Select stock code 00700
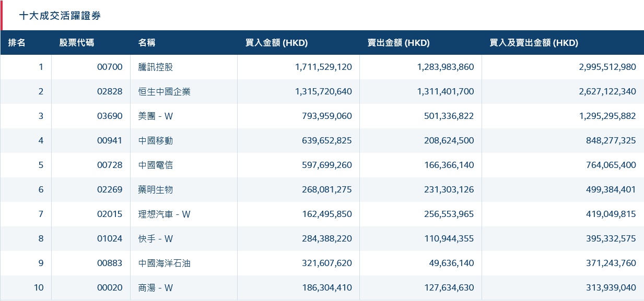 tap(110, 67)
